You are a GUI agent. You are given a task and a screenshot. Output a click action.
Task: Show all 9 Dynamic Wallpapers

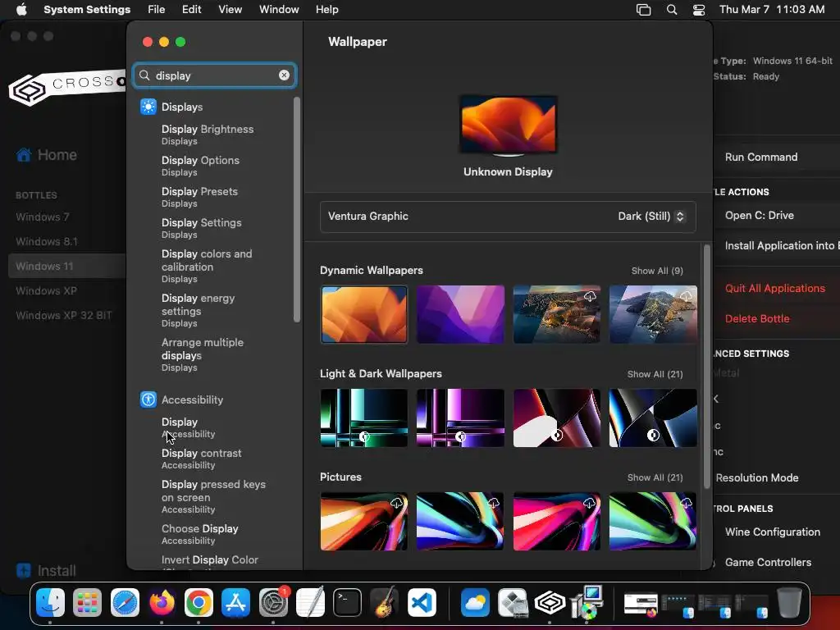click(x=657, y=271)
